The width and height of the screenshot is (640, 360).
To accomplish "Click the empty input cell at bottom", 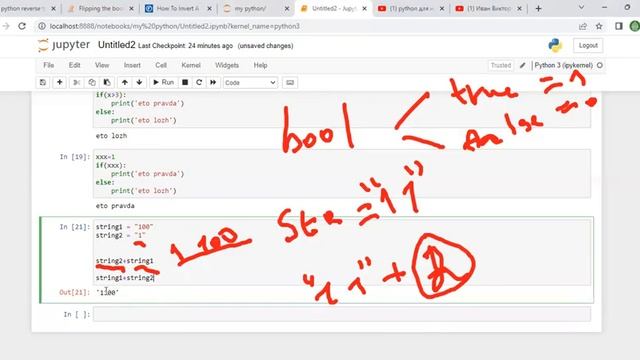I will (x=342, y=314).
